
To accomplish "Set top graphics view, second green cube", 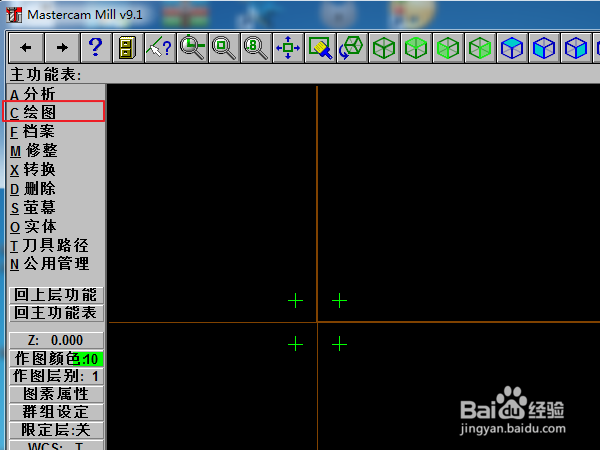I will 416,48.
